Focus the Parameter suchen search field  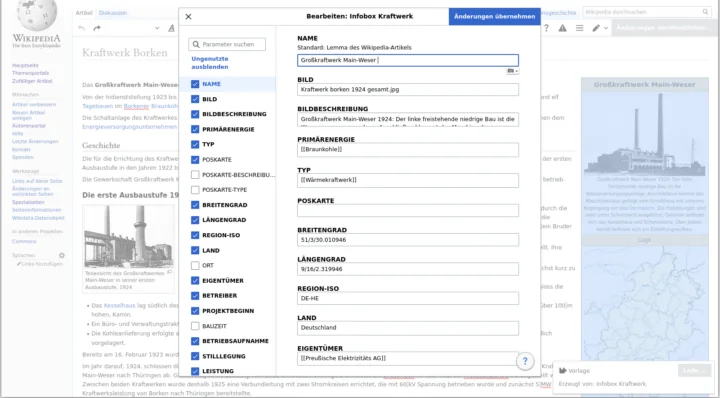coord(227,45)
